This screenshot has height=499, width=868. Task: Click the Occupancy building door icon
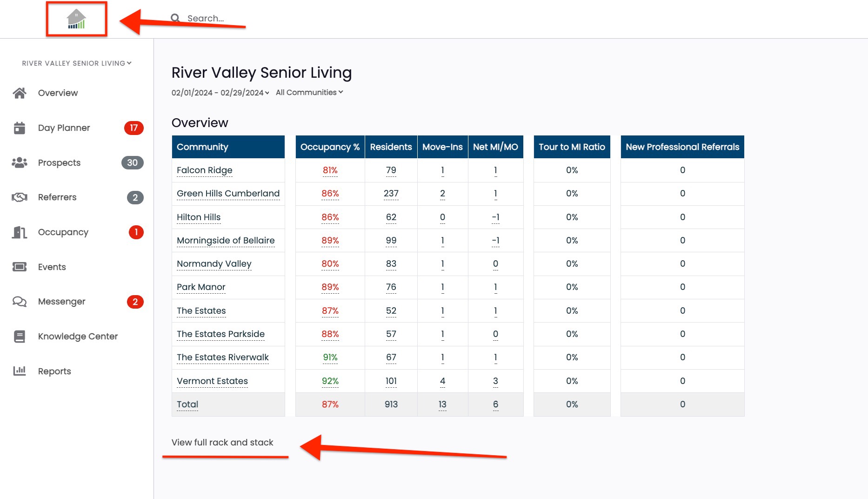[x=20, y=232]
